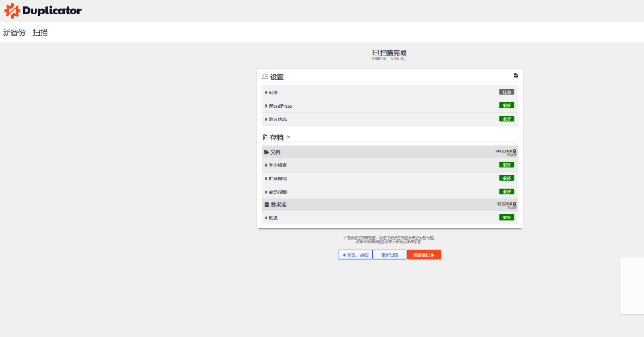The height and width of the screenshot is (337, 644).
Task: Click the 0.014 processing time text
Action: pos(389,58)
